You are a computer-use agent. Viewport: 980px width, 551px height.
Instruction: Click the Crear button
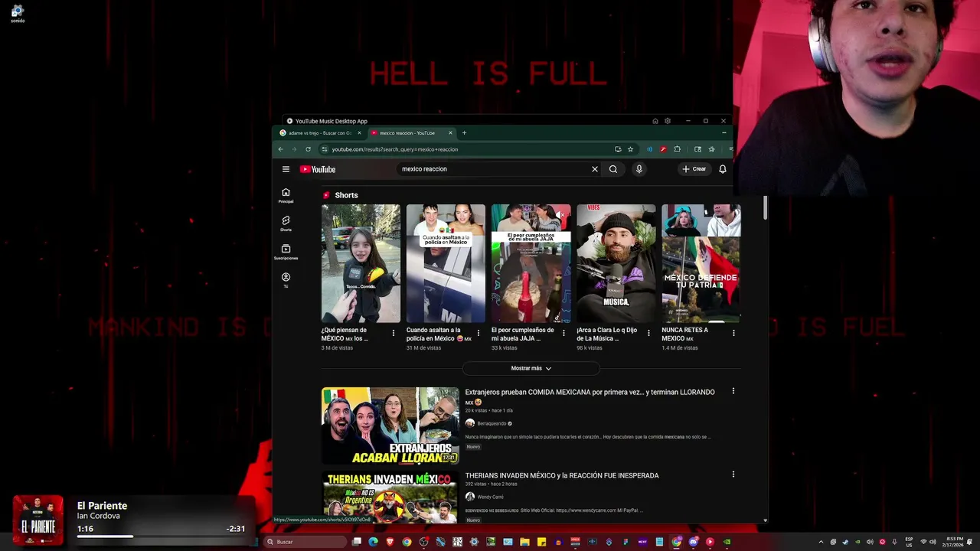click(694, 169)
